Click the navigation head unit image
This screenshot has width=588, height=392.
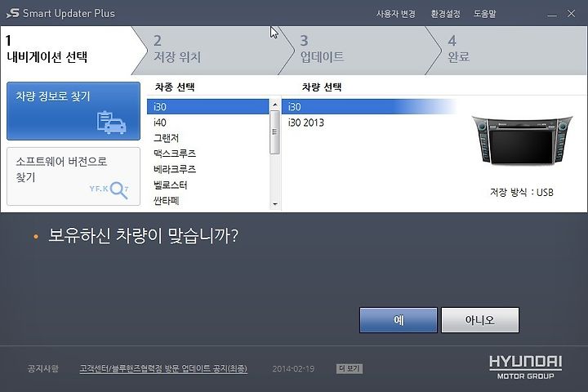click(x=522, y=140)
